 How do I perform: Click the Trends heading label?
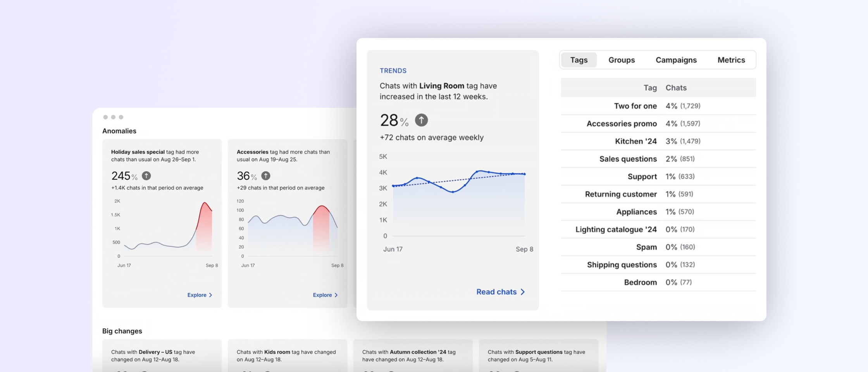[x=393, y=71]
